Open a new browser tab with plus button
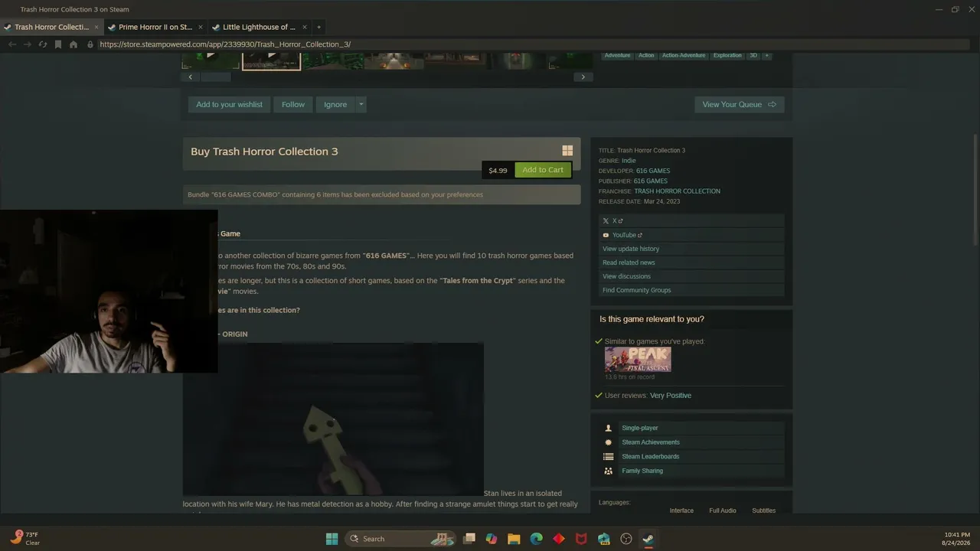 319,27
